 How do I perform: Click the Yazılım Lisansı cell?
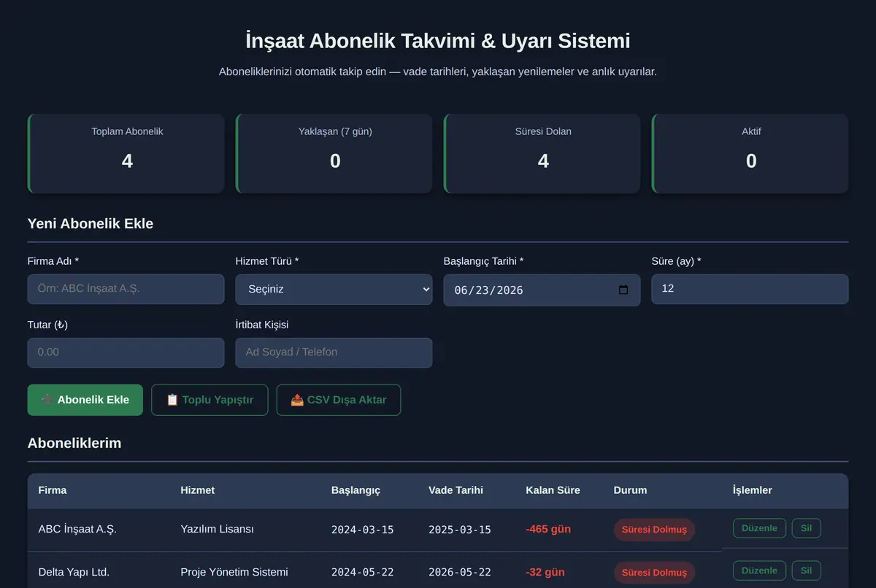(x=217, y=529)
